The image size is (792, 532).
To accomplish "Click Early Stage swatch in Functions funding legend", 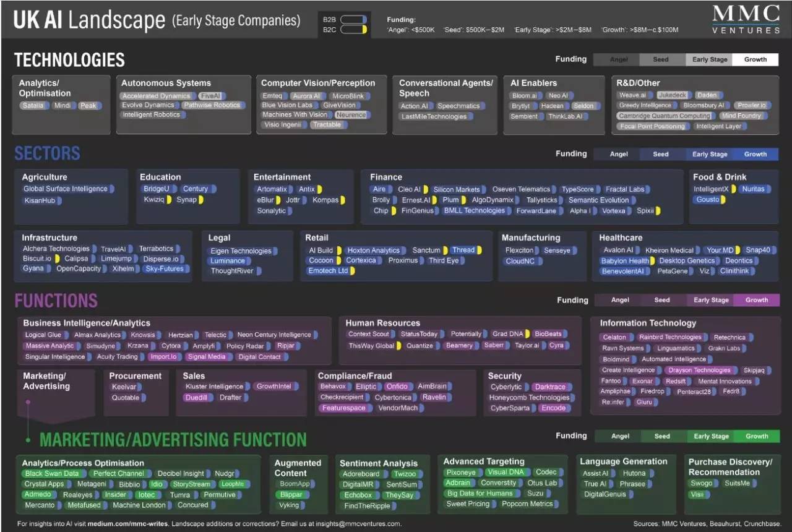I will (710, 300).
